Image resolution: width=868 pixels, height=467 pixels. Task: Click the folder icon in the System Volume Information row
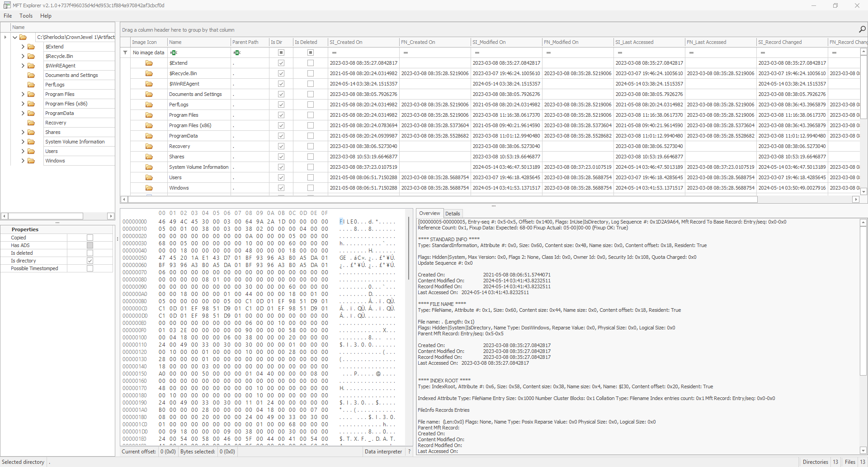coord(149,167)
